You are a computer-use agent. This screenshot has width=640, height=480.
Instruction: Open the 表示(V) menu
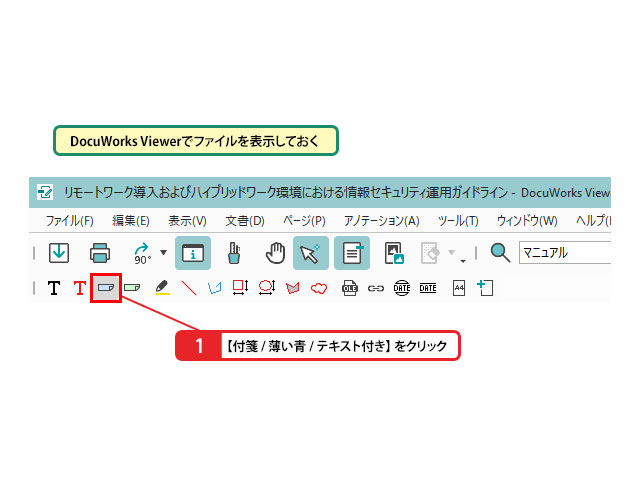(187, 221)
